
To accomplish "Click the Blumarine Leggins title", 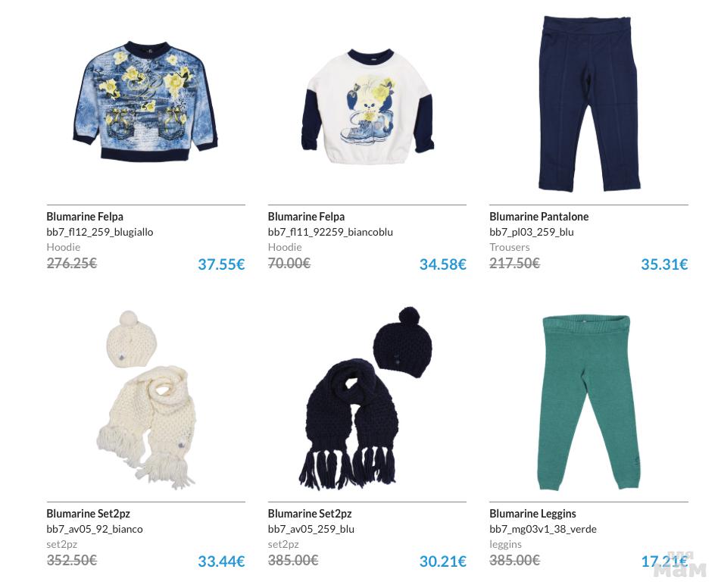I will [x=532, y=514].
